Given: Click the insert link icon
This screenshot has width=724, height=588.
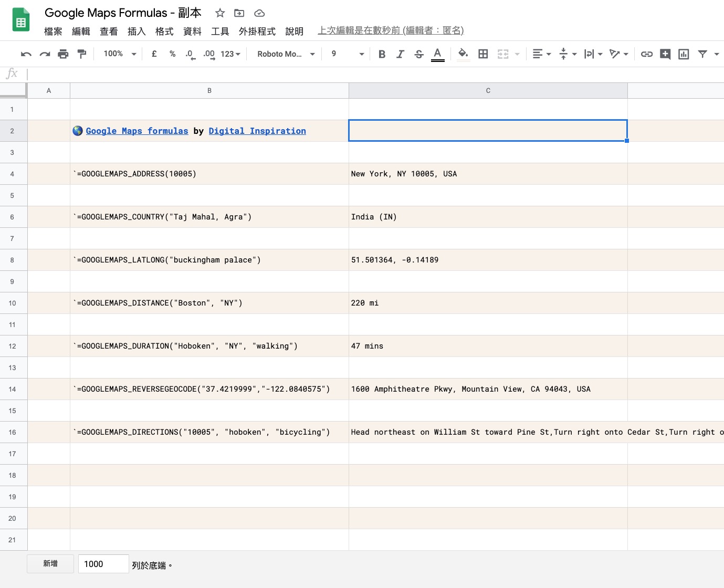Looking at the screenshot, I should 647,54.
